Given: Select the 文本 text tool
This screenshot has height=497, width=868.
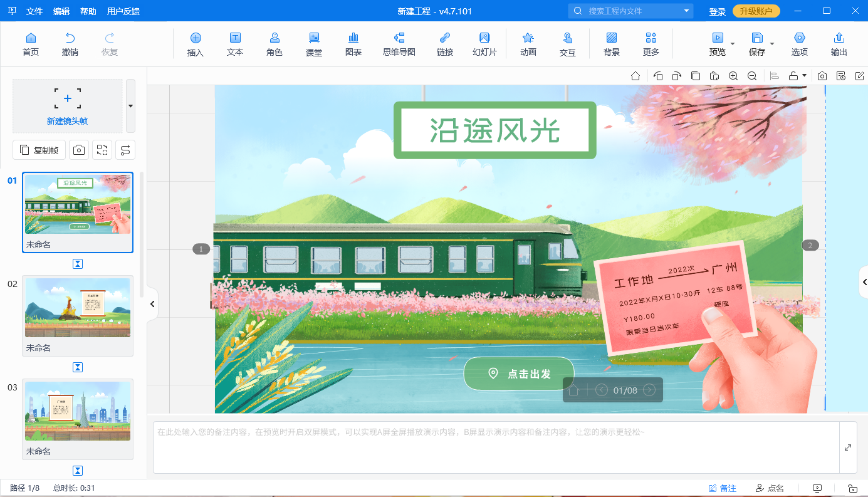Looking at the screenshot, I should coord(235,44).
